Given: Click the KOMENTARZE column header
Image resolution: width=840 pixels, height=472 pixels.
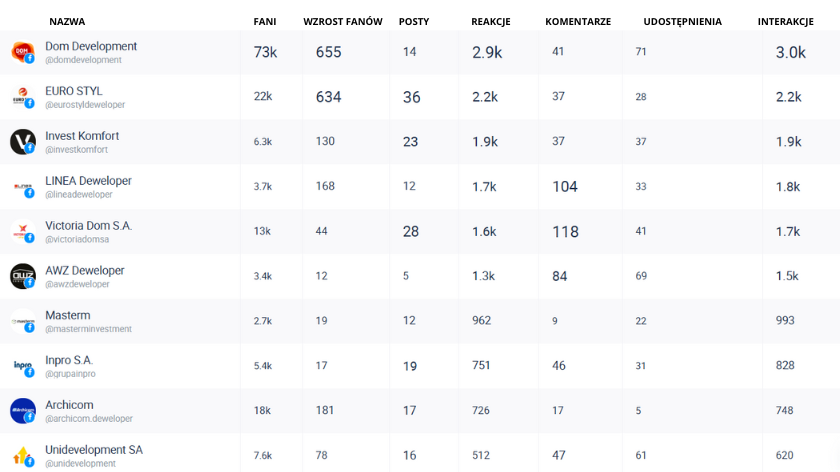Looking at the screenshot, I should 578,21.
